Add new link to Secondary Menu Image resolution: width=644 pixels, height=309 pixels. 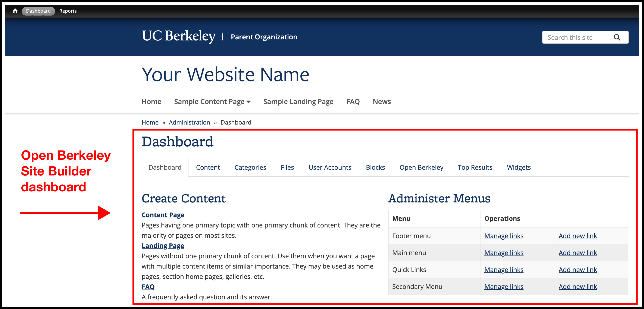[x=578, y=287]
